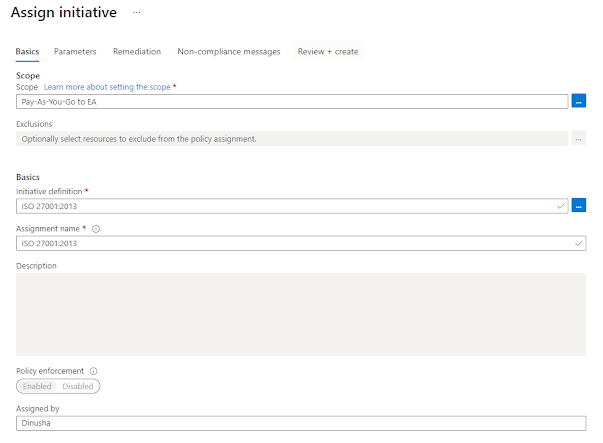
Task: Click the Initiative definition ISO 27001:2013 field
Action: (285, 206)
